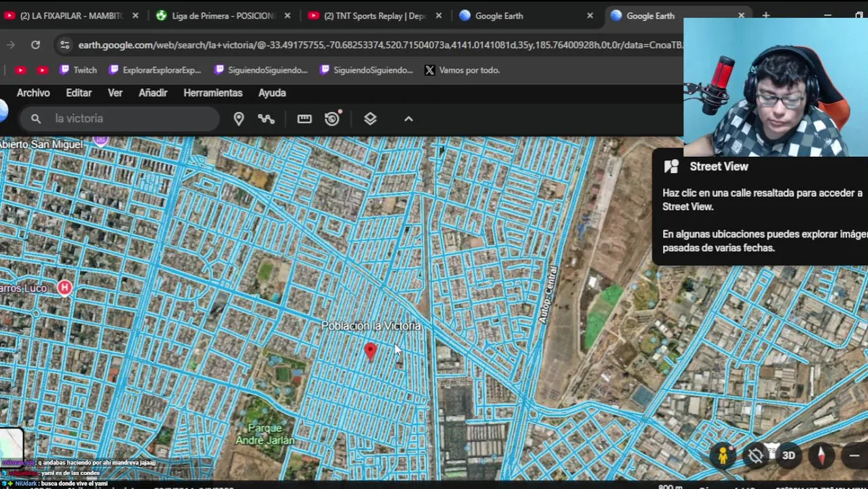Toggle the 3D view button
Screen dimensions: 868x489
pyautogui.click(x=789, y=456)
